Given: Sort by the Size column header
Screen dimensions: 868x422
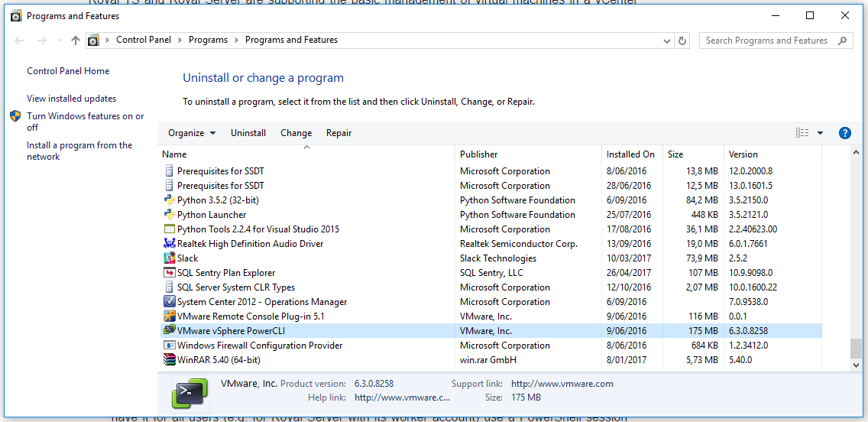Looking at the screenshot, I should [693, 154].
